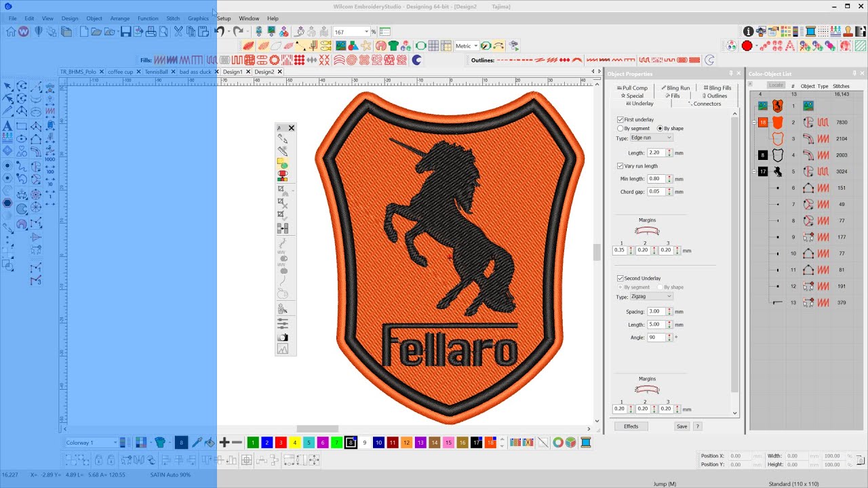This screenshot has width=868, height=488.
Task: Toggle the Vary run length checkbox
Action: pyautogui.click(x=620, y=166)
